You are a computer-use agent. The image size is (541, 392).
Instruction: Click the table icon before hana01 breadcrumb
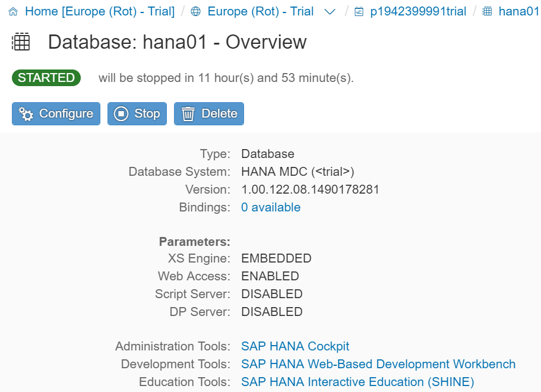click(x=487, y=12)
